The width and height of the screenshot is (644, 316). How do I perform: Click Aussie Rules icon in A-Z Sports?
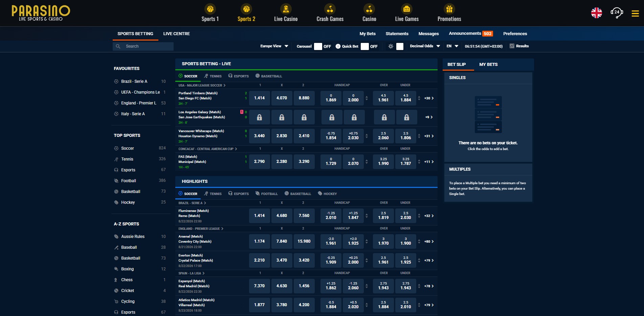point(116,237)
